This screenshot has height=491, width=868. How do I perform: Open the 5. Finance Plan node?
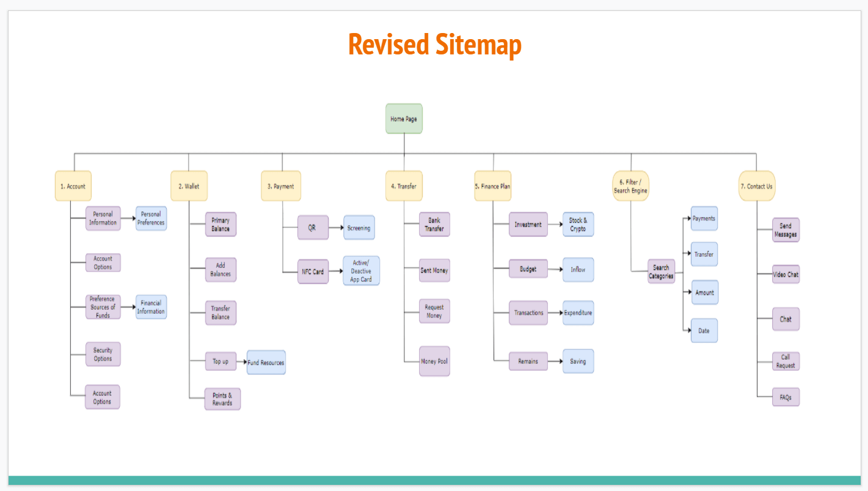493,186
